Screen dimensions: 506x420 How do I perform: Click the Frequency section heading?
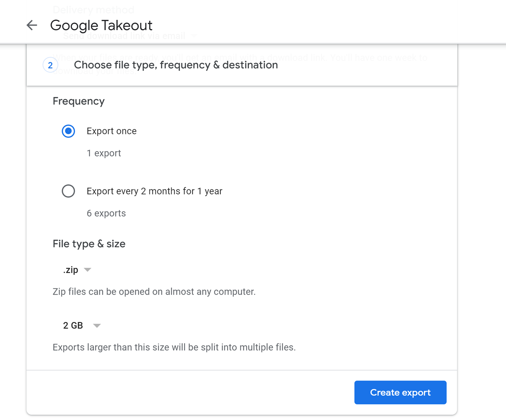click(78, 101)
